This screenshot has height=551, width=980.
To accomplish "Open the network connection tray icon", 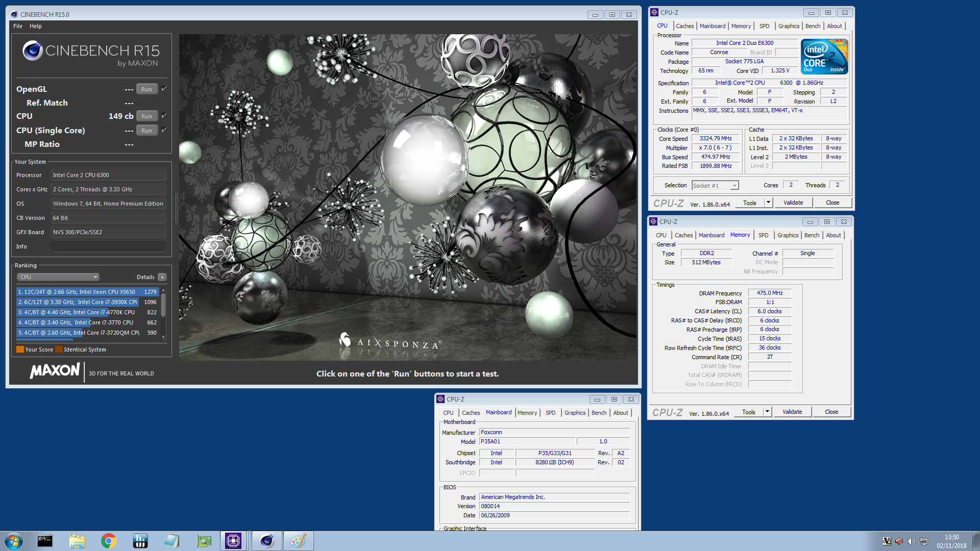I will pos(924,541).
